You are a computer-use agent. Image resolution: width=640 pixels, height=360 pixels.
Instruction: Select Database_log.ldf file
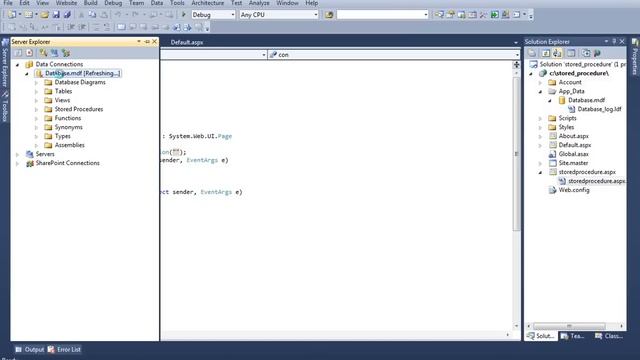(599, 109)
